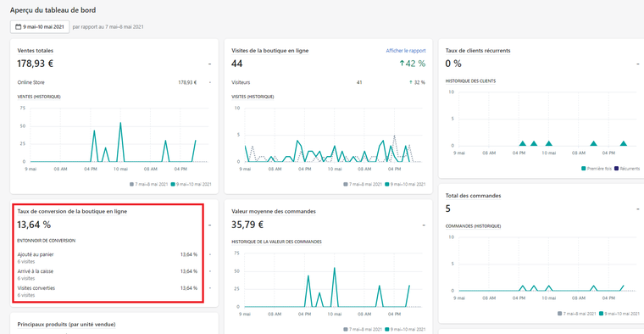Click the Principaux produits (par unité vendue) heading
644x334 pixels.
point(66,324)
